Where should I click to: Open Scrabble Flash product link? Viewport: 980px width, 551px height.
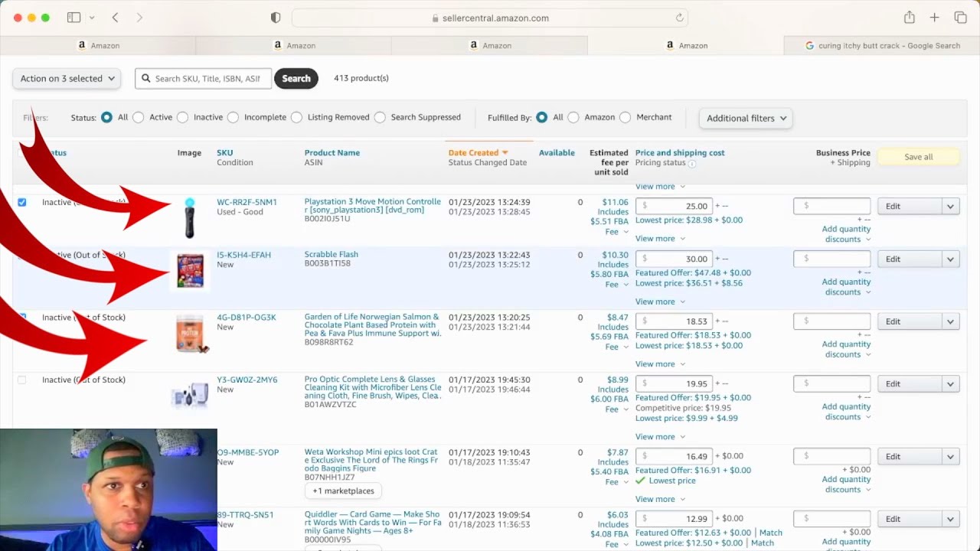(x=332, y=254)
